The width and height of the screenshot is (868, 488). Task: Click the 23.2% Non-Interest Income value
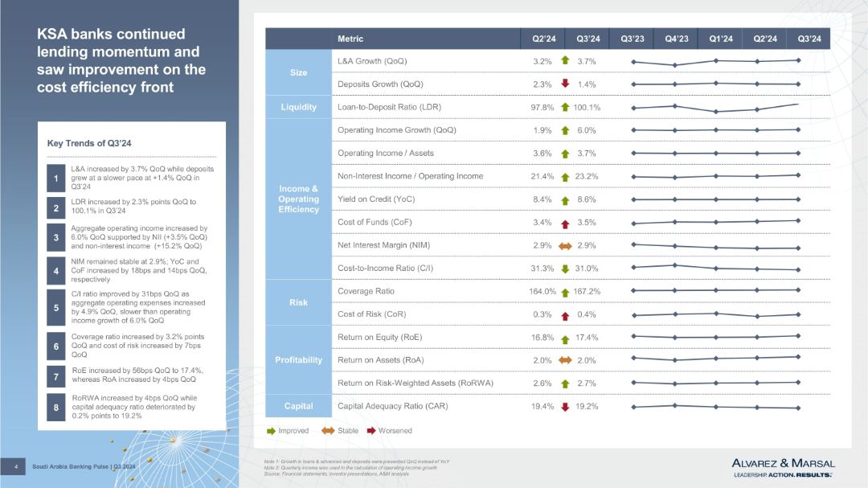pos(587,176)
